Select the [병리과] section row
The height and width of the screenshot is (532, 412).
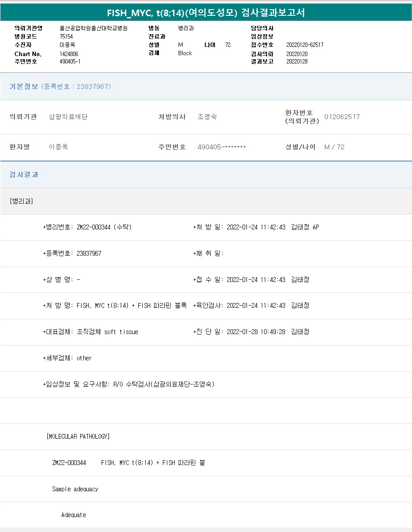(21, 201)
